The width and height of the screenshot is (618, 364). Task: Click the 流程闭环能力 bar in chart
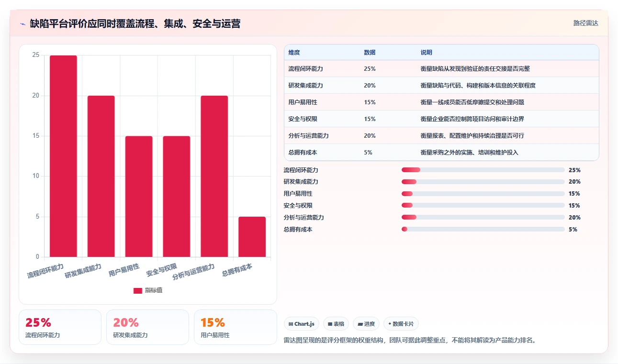[x=63, y=156]
